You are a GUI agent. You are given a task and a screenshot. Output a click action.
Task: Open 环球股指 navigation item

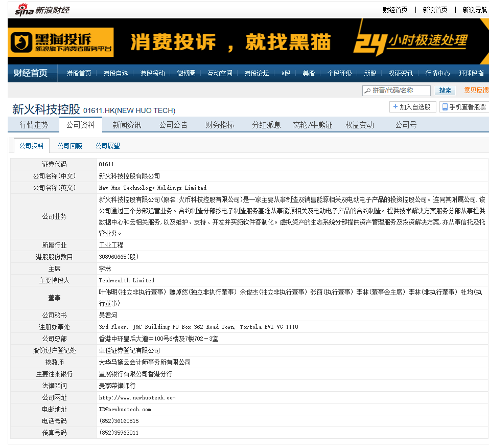pos(471,73)
